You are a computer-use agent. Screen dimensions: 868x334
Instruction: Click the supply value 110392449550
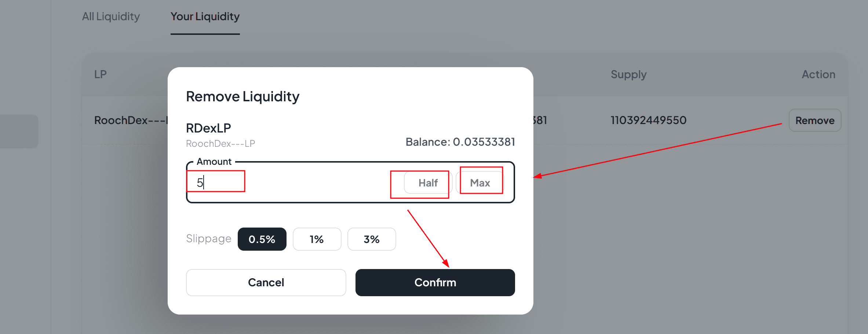point(648,120)
